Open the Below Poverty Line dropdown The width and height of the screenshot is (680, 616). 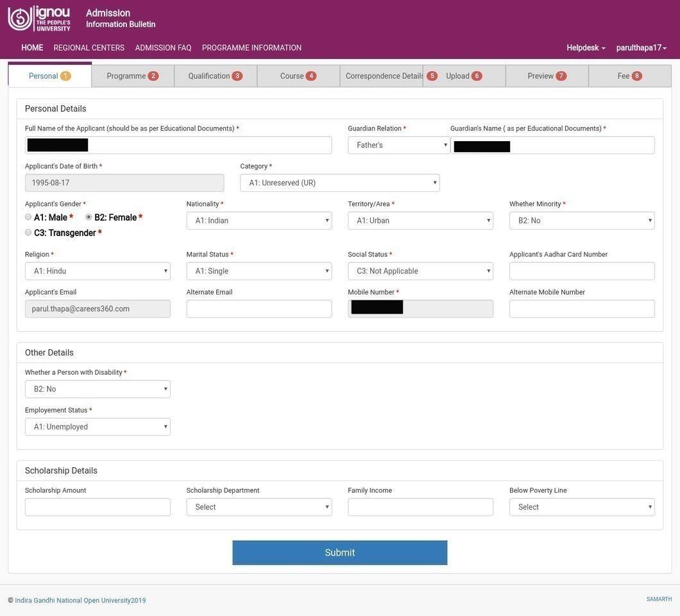pyautogui.click(x=581, y=508)
